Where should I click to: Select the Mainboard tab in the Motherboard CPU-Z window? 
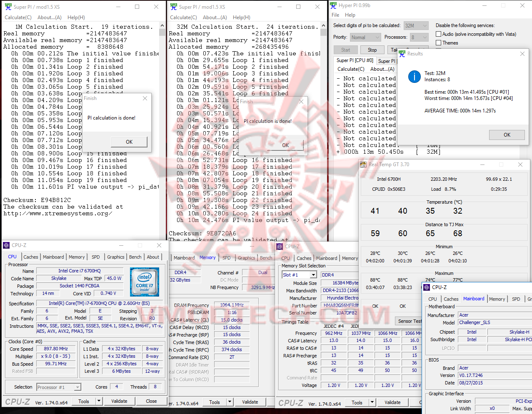pos(474,299)
